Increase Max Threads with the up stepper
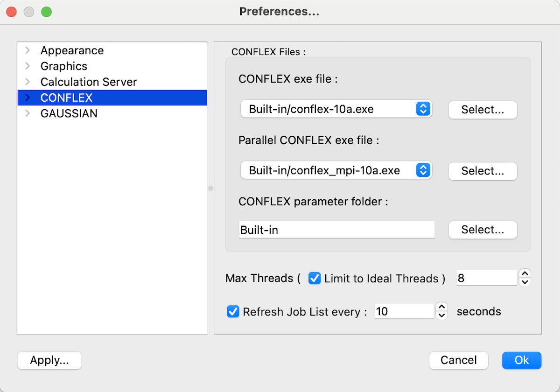The height and width of the screenshot is (392, 560). point(525,274)
